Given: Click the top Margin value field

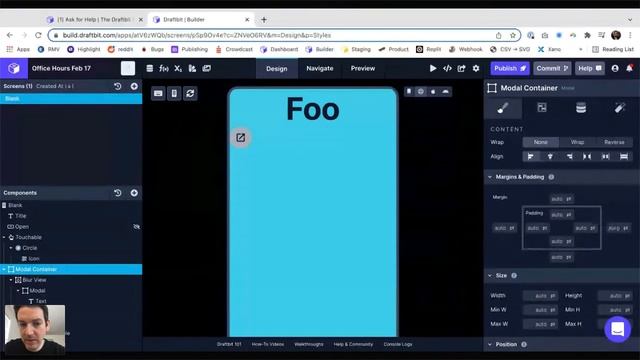Looking at the screenshot, I should pos(562,199).
